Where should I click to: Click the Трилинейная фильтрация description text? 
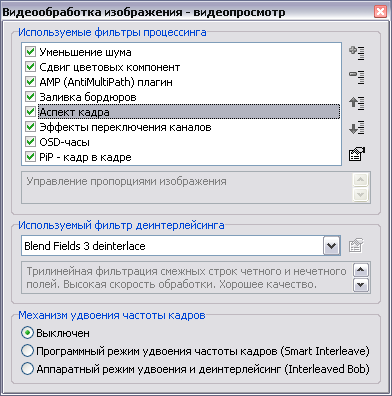(x=186, y=278)
